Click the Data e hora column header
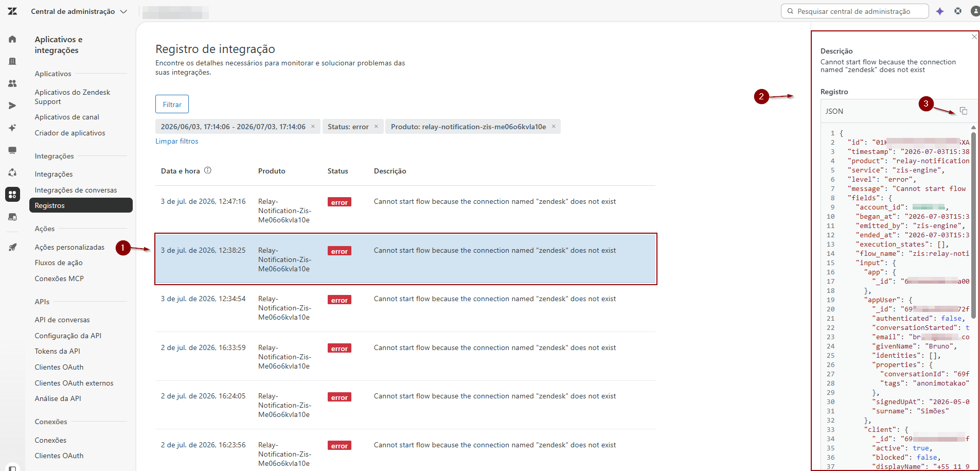Screen dimensions: 980x471 coord(181,171)
